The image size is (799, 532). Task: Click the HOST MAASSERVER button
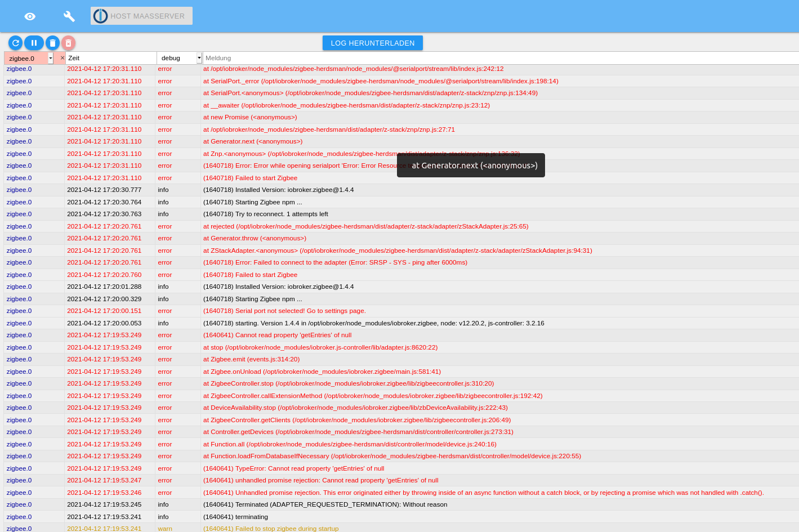141,16
